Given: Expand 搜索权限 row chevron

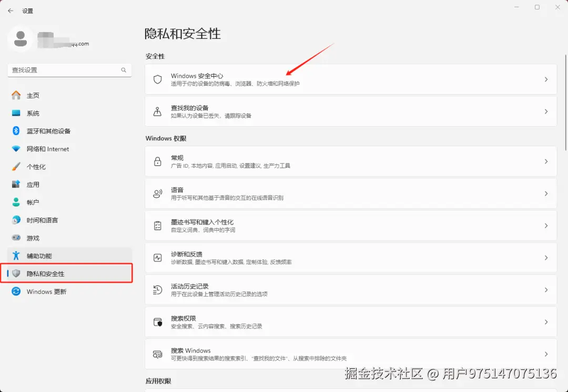Looking at the screenshot, I should point(546,322).
